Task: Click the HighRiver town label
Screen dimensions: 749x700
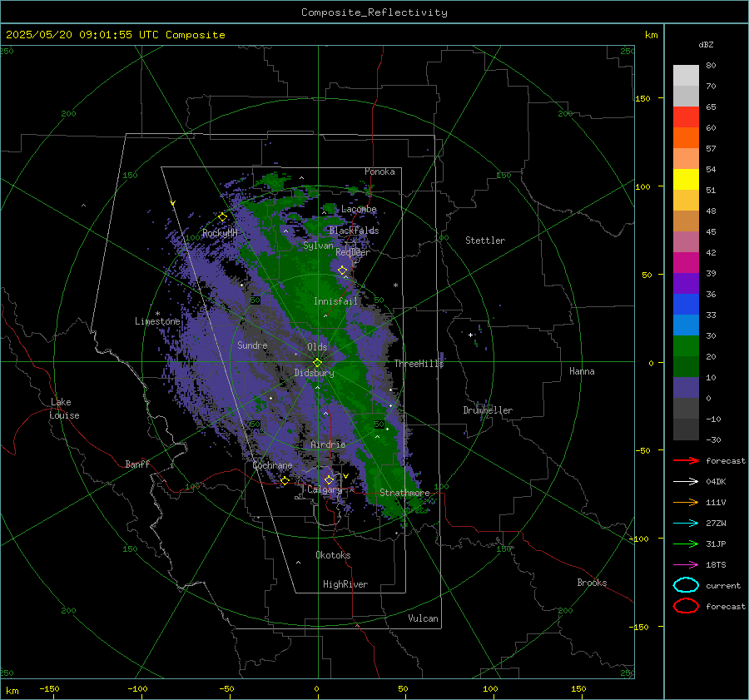Action: (x=345, y=584)
